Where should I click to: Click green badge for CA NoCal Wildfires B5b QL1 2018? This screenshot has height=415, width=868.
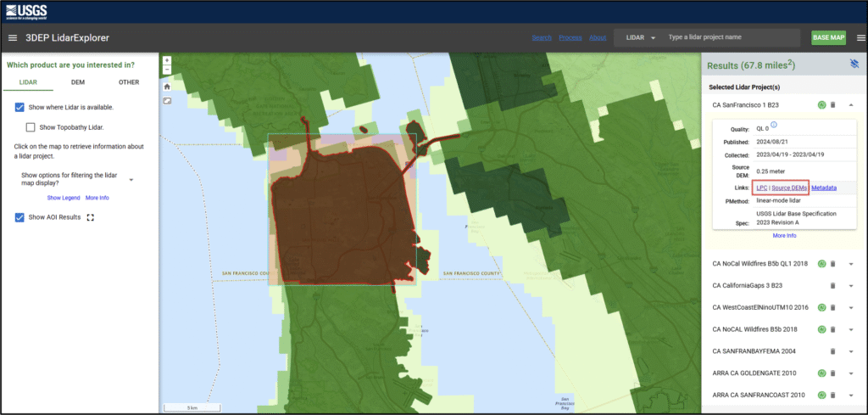pyautogui.click(x=821, y=264)
